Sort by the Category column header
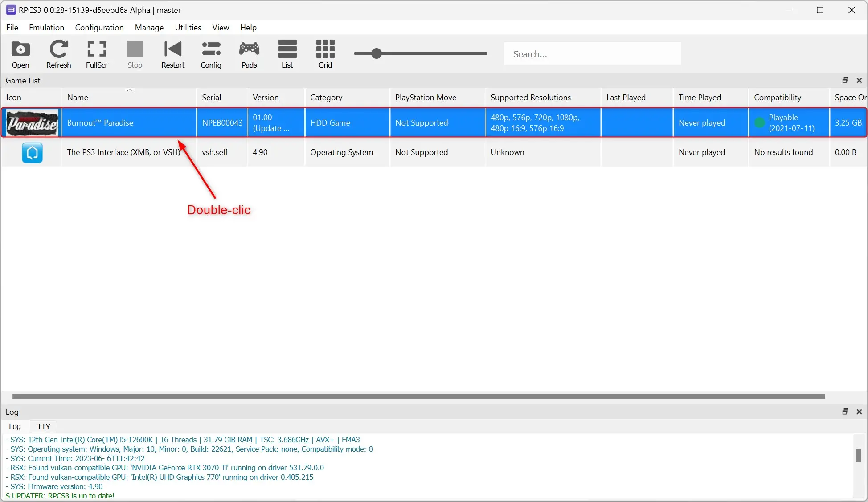Viewport: 868px width, 502px height. point(347,98)
